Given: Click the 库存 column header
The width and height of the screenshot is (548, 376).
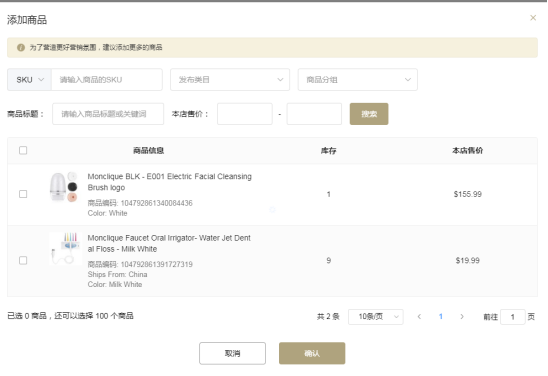Looking at the screenshot, I should pos(328,151).
